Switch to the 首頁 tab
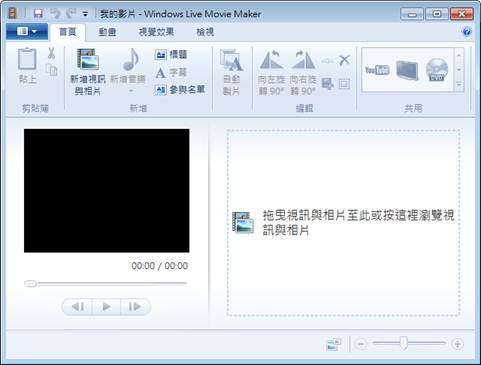 (x=68, y=32)
